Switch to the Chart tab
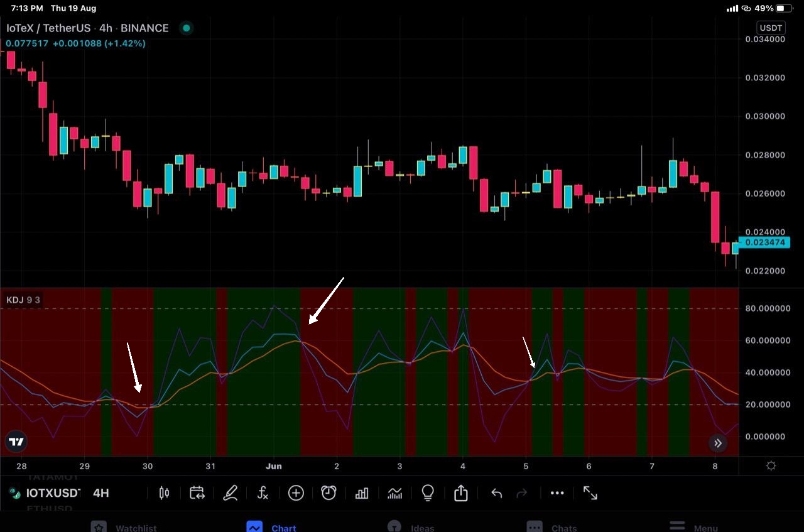 tap(271, 526)
